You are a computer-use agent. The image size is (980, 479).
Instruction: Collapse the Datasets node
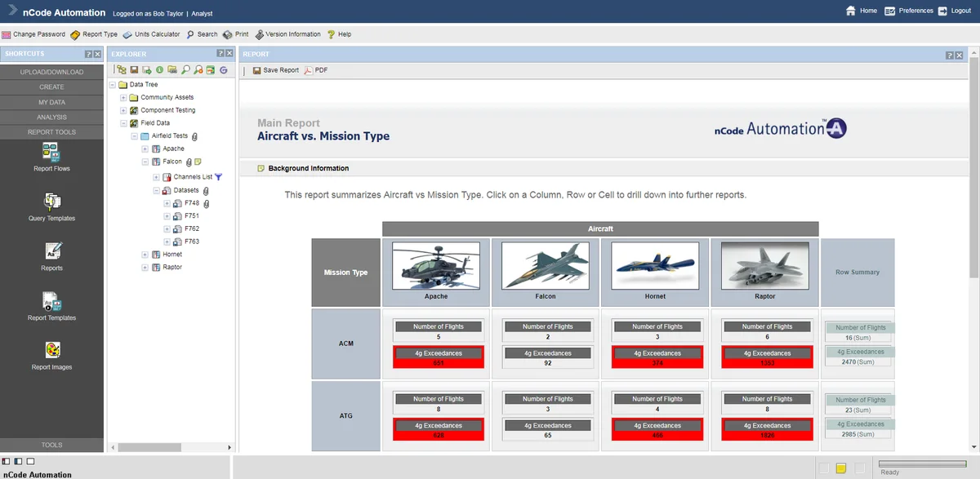[x=156, y=190]
